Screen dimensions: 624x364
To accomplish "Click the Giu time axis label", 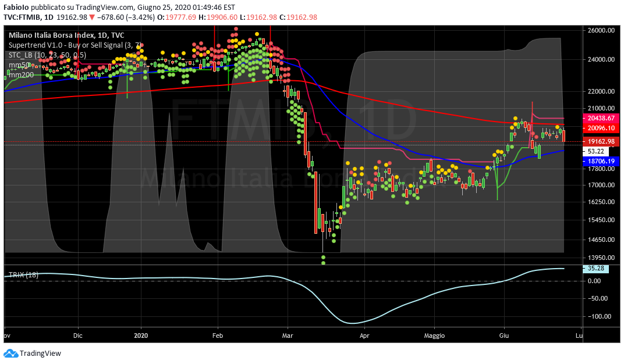I will pyautogui.click(x=504, y=336).
